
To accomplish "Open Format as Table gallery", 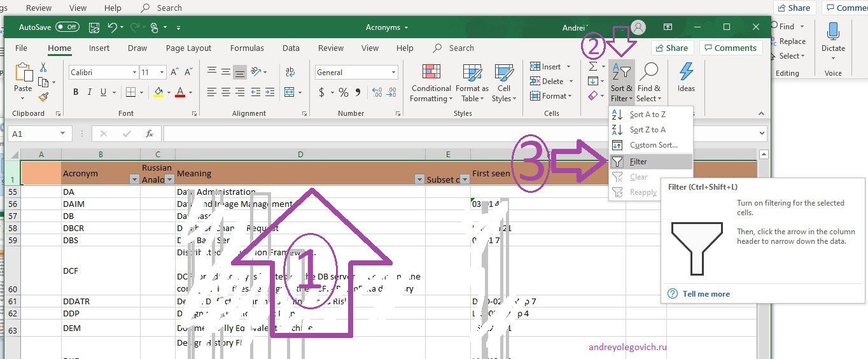I will tap(472, 83).
